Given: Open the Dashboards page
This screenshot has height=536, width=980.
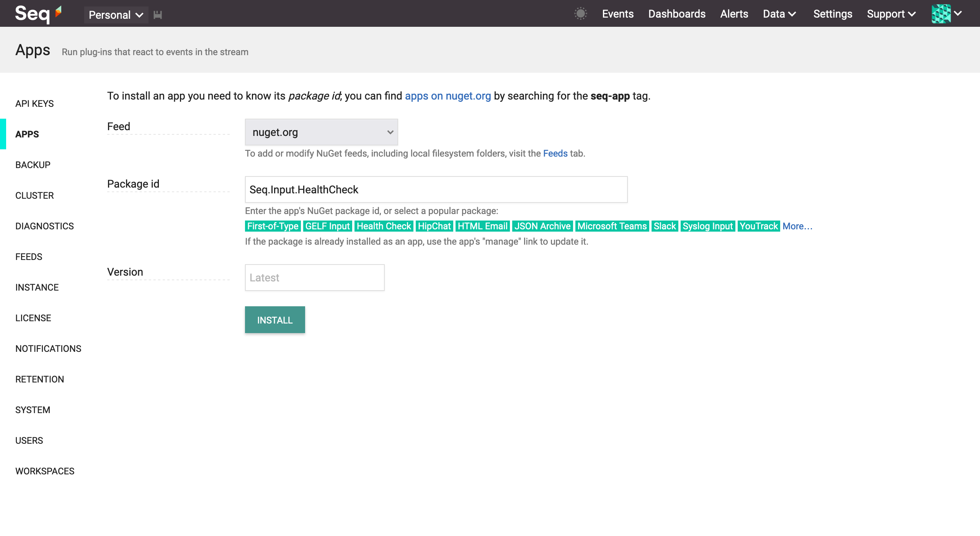Looking at the screenshot, I should click(x=676, y=14).
